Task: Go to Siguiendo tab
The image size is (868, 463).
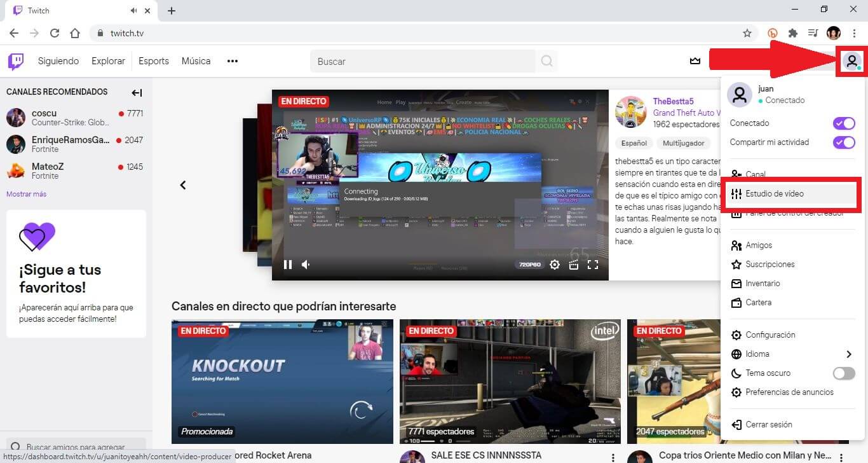Action: 58,61
